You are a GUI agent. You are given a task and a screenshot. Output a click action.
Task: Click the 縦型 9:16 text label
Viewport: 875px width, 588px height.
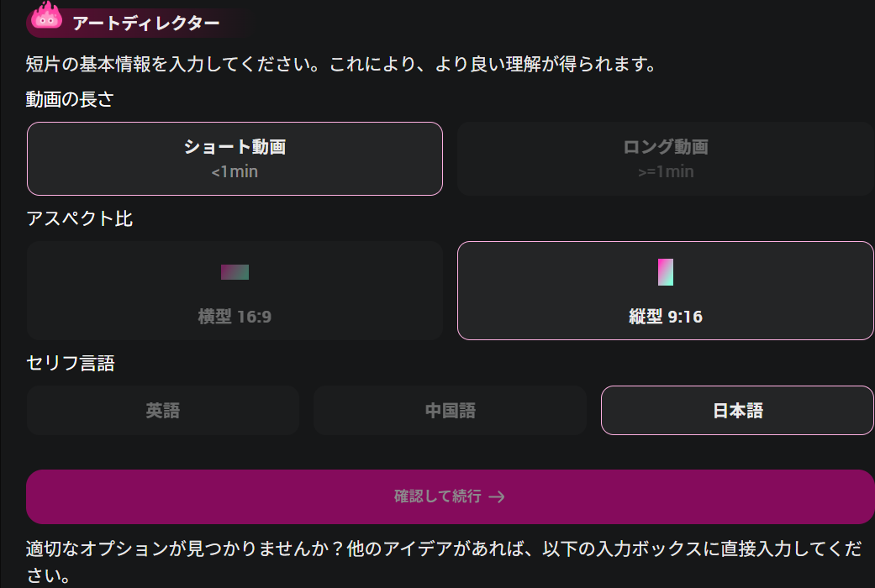click(666, 318)
